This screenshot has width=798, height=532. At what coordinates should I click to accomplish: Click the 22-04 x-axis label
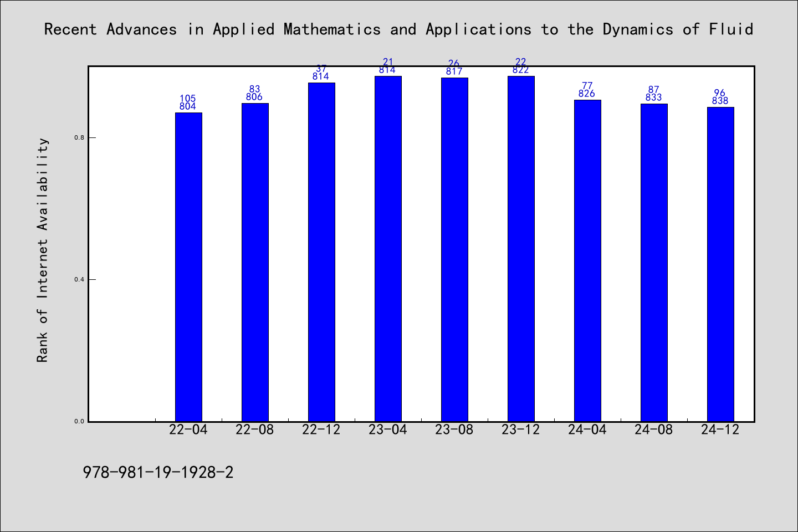point(188,429)
